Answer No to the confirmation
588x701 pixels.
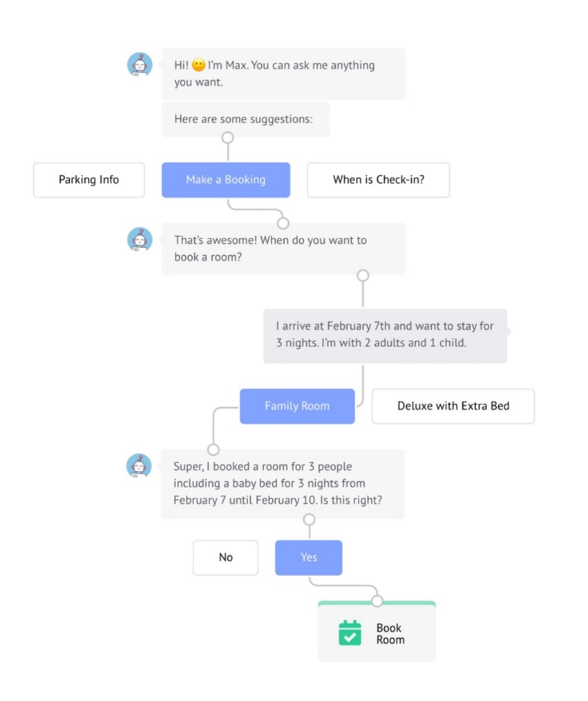click(x=226, y=557)
